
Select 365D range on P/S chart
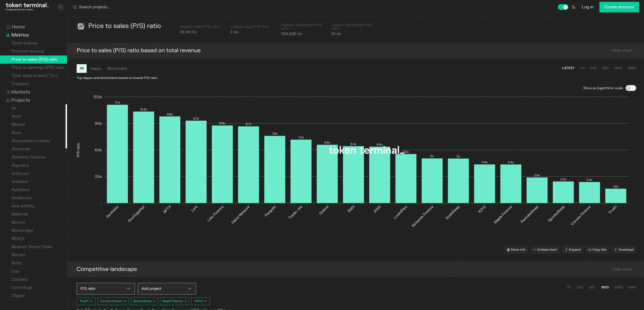(632, 68)
